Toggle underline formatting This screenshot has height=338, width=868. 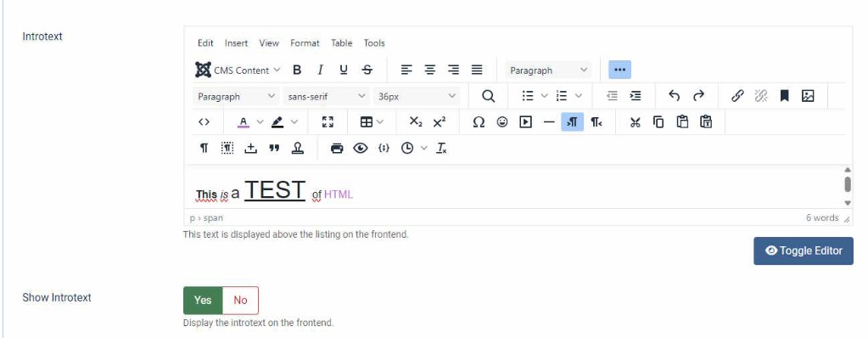click(x=344, y=70)
